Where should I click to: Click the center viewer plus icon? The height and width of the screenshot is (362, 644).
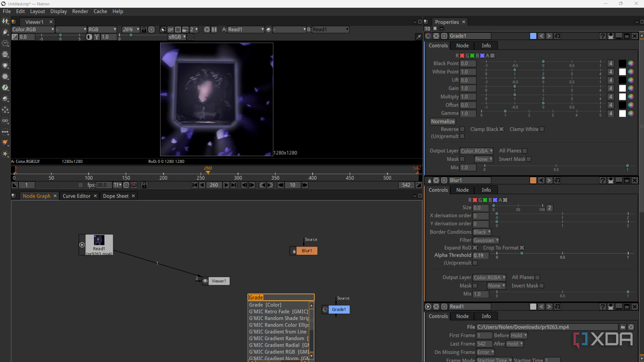[152, 29]
